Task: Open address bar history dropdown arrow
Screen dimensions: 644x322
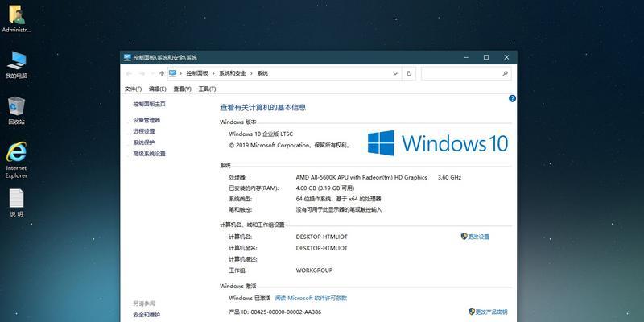Action: pos(395,73)
